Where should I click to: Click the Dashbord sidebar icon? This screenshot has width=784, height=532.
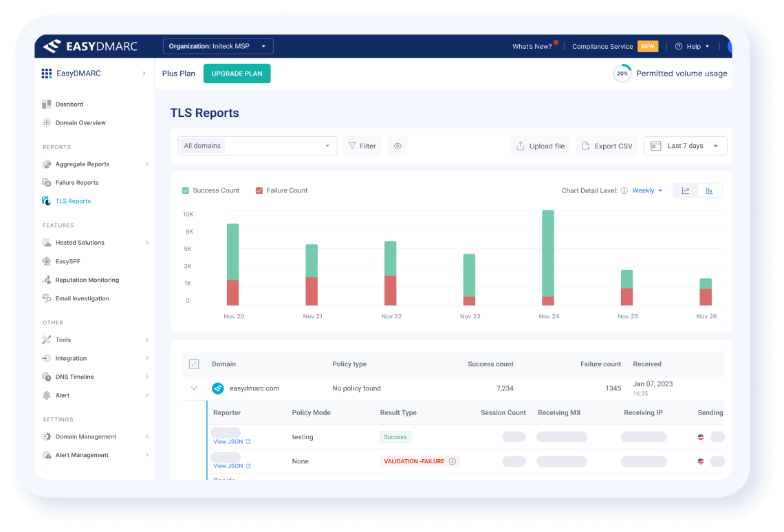(47, 104)
